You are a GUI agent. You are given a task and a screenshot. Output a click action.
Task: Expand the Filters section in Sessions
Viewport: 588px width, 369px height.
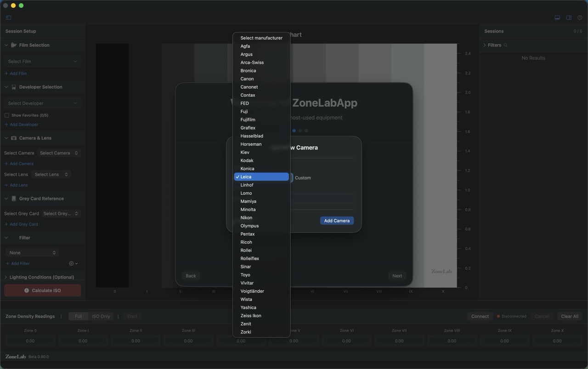[x=485, y=45]
